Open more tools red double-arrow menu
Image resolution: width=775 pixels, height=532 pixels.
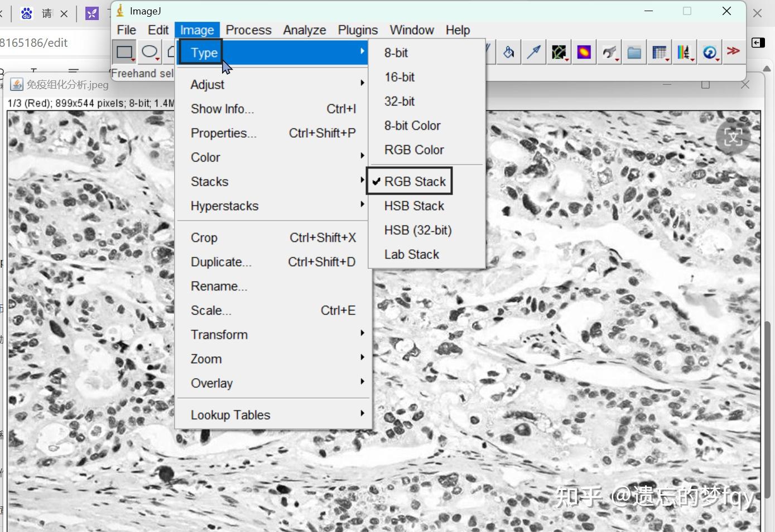coord(734,51)
